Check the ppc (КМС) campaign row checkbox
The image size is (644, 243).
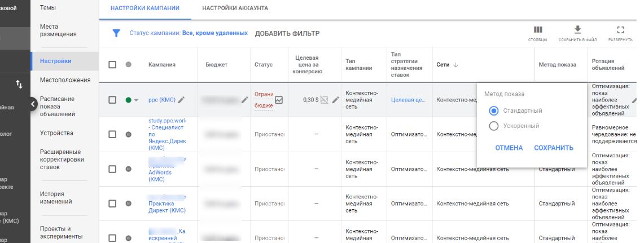coord(112,100)
